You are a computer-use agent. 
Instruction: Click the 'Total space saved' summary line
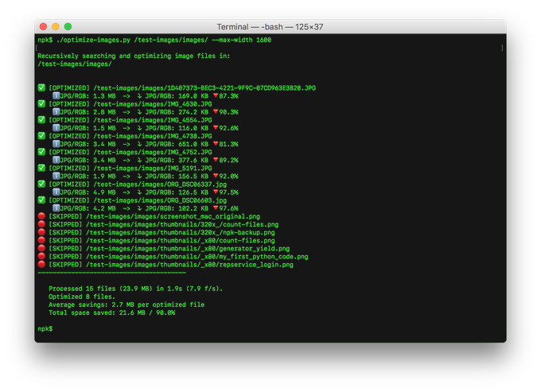(x=111, y=312)
